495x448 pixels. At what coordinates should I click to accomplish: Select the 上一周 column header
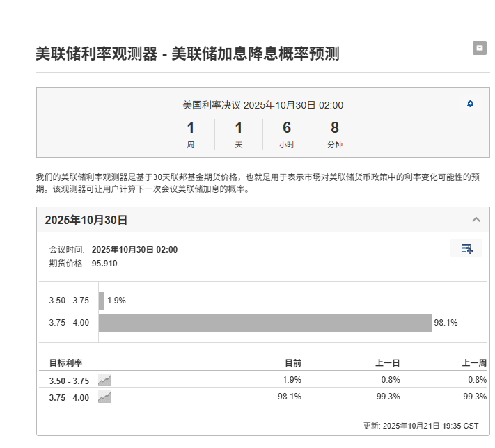click(x=474, y=362)
